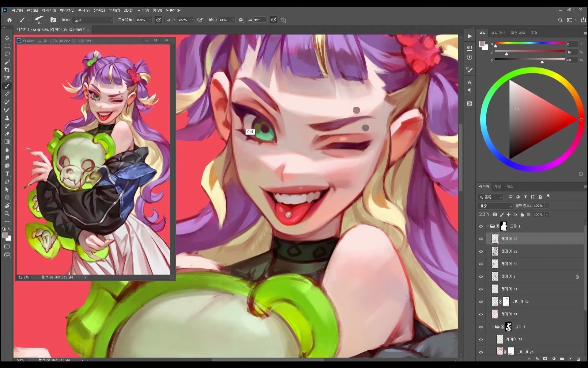The height and width of the screenshot is (368, 588).
Task: Select the Gradient tool
Action: [x=7, y=142]
